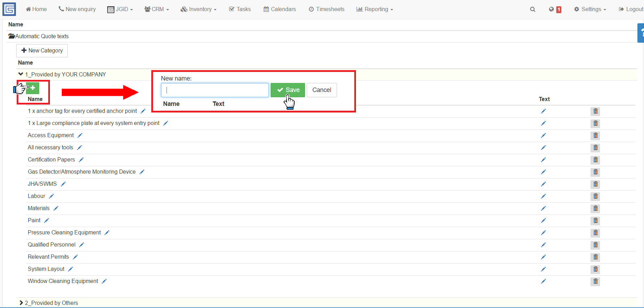Viewport: 644px width, 308px height.
Task: Focus the New name input field
Action: tap(215, 90)
